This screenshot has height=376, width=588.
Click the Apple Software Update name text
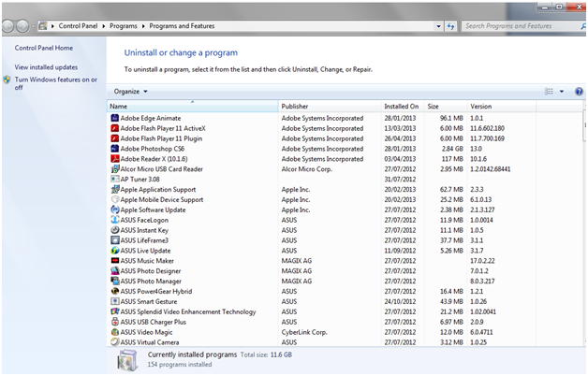(x=153, y=210)
